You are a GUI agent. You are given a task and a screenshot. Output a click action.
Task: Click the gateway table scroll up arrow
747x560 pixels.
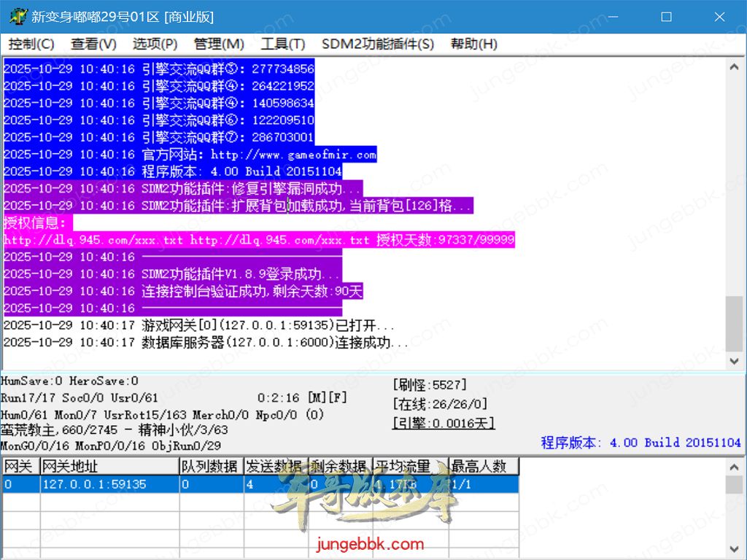pos(734,467)
